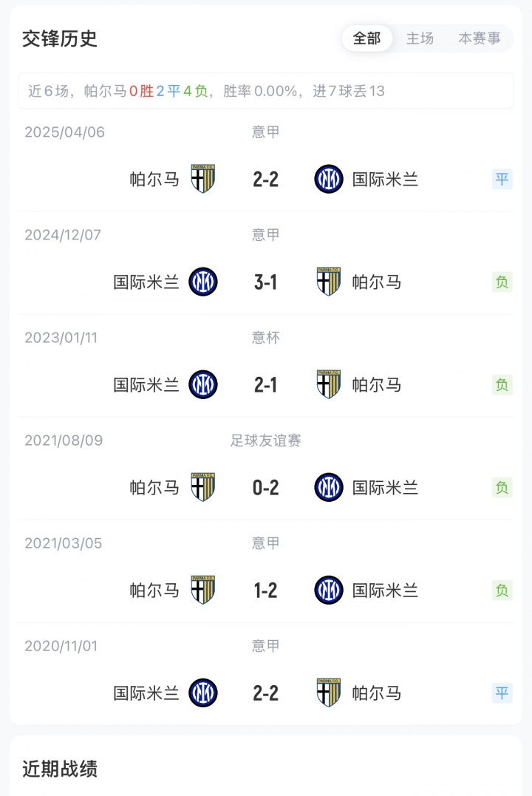Select Parma crest in 2021/08/09 friendly
This screenshot has height=796, width=532.
[x=203, y=487]
